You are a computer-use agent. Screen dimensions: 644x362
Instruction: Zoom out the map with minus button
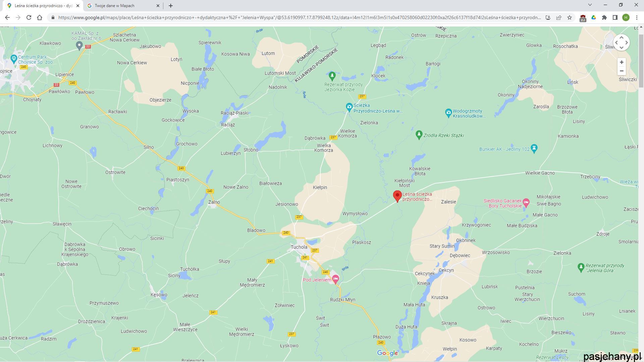(x=622, y=71)
